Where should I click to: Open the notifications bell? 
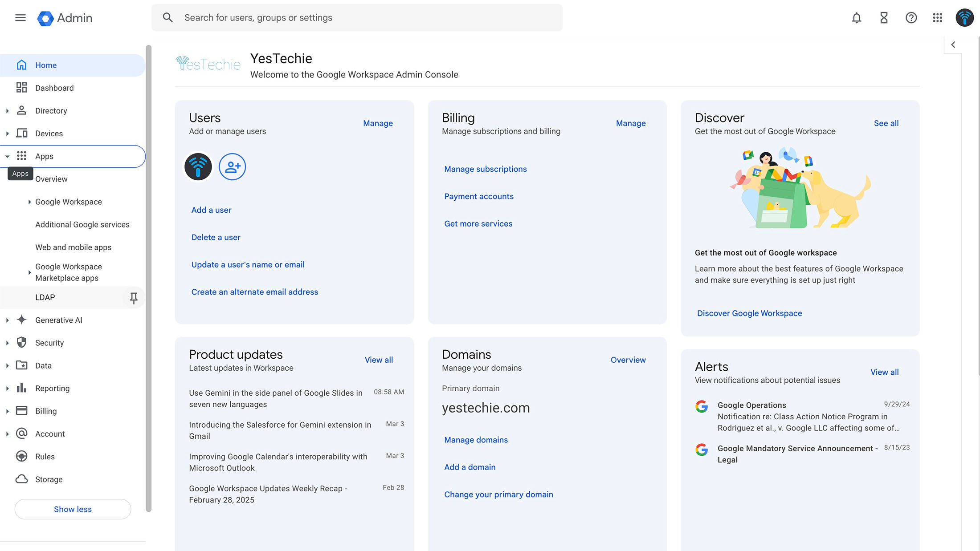[x=856, y=18]
